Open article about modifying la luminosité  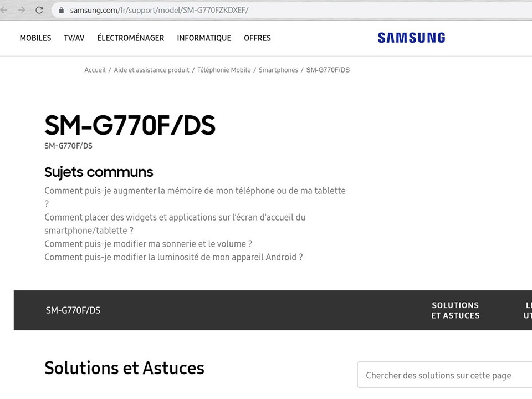(x=173, y=257)
